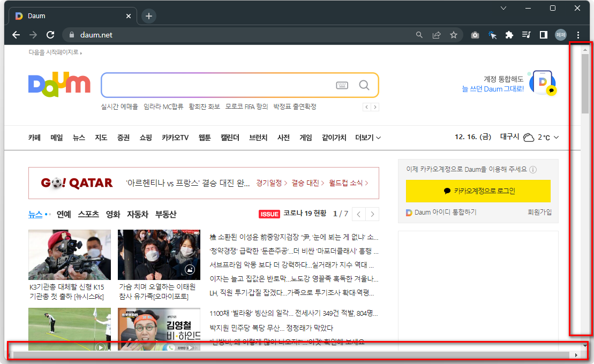Expand the 더보기 dropdown menu
The height and width of the screenshot is (364, 594).
pyautogui.click(x=368, y=138)
